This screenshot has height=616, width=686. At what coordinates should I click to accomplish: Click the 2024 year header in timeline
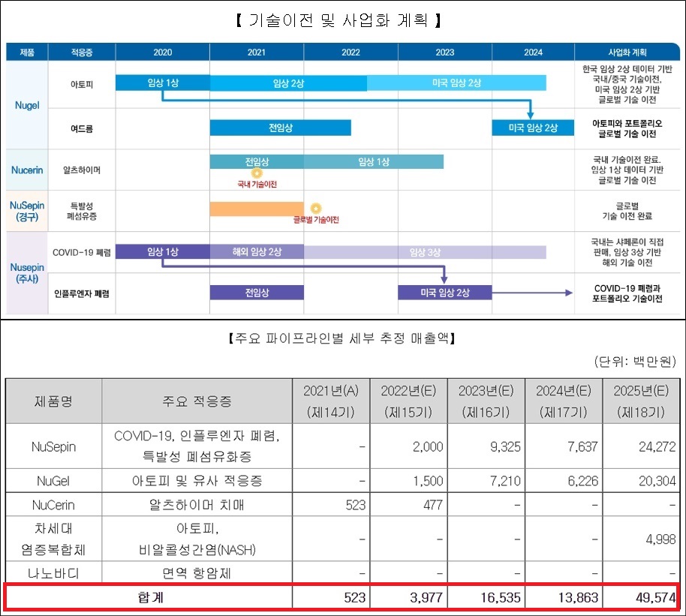tap(533, 52)
